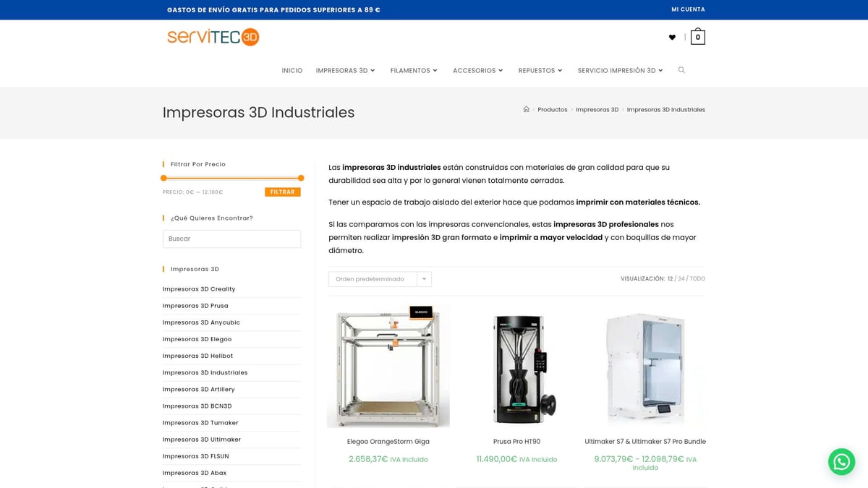Expand the Impresoras 3D menu
This screenshot has height=488, width=868.
345,71
